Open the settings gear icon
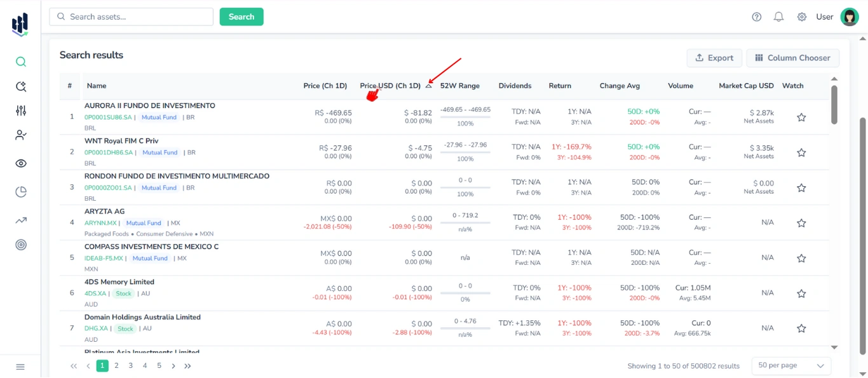868x378 pixels. 801,17
